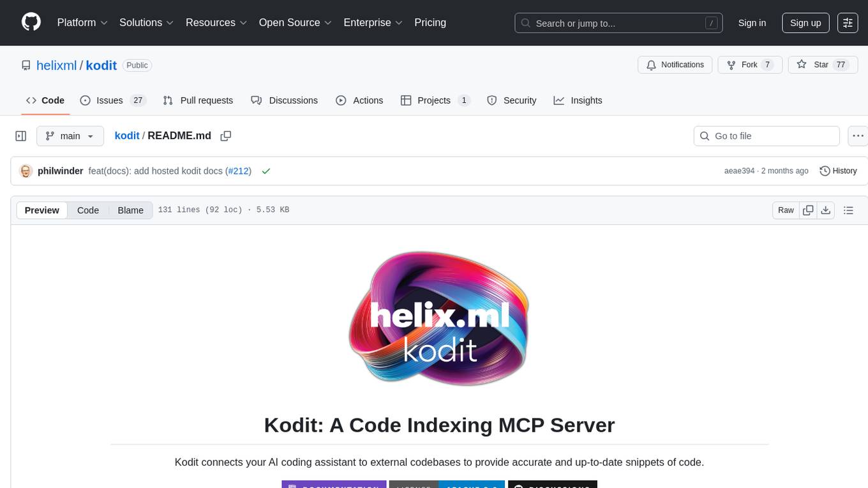The width and height of the screenshot is (868, 488).
Task: Switch to the Pull requests tab
Action: 198,100
